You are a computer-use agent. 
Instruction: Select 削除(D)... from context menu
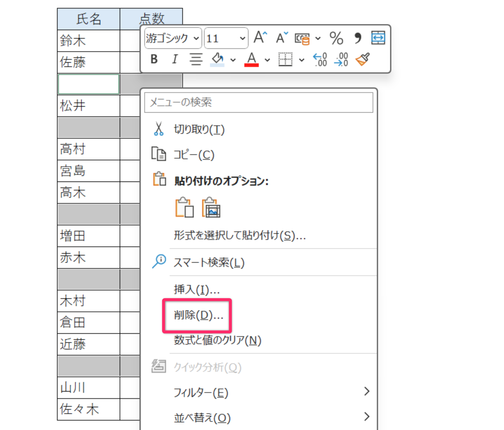(198, 315)
